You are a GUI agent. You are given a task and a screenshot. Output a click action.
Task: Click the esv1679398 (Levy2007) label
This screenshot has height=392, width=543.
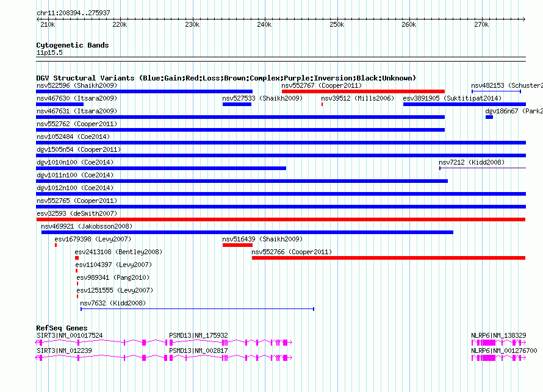click(93, 239)
